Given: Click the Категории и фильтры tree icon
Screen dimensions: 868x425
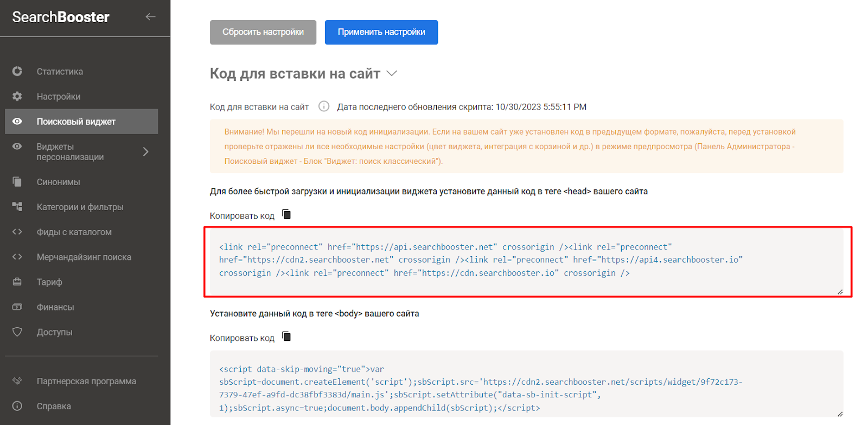Looking at the screenshot, I should 17,206.
